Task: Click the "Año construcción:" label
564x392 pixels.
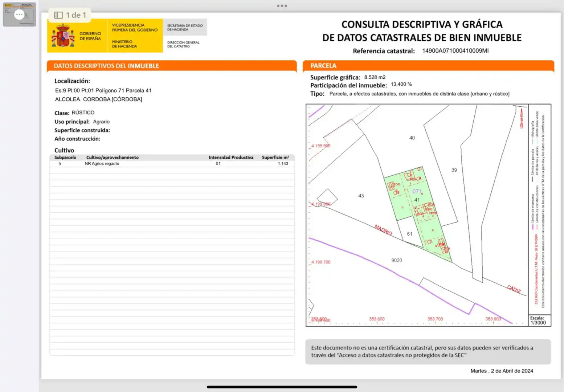Action: click(x=77, y=139)
